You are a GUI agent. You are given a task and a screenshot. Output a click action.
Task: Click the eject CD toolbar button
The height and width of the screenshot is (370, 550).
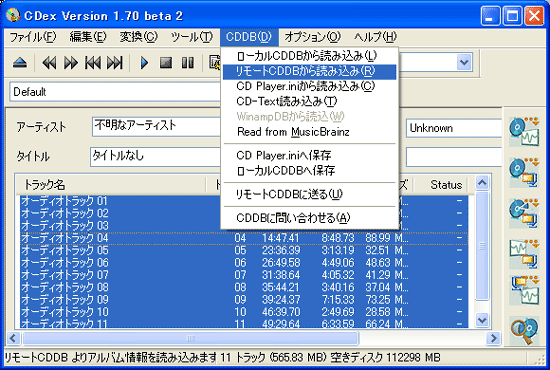tap(20, 63)
